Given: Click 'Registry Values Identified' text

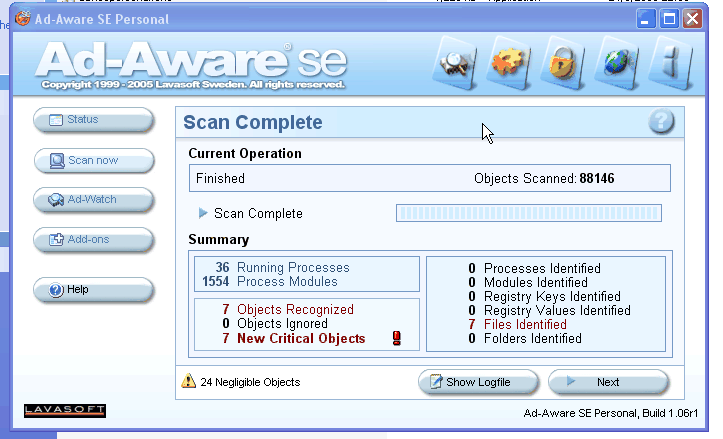Looking at the screenshot, I should click(x=557, y=310).
